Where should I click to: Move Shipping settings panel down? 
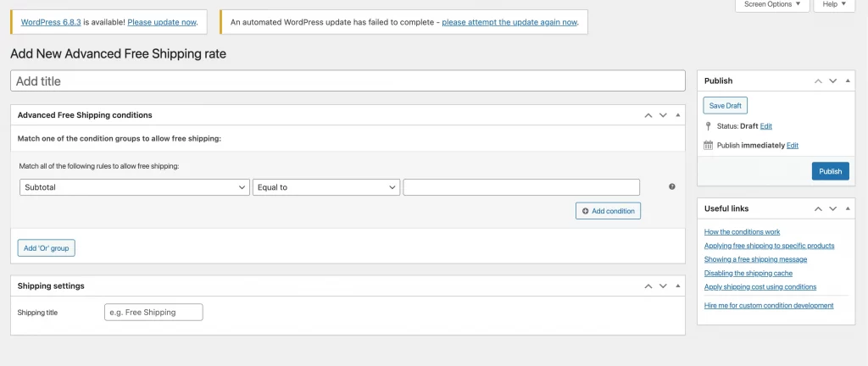[x=663, y=286]
